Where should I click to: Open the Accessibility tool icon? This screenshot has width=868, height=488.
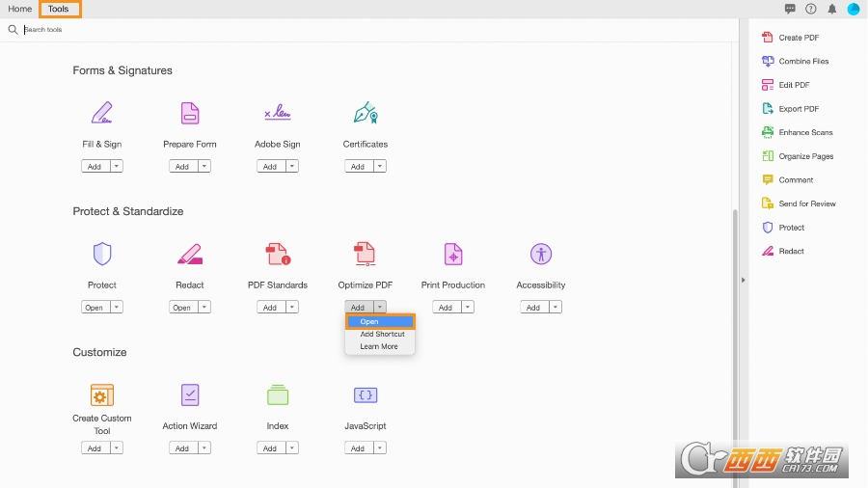(x=541, y=254)
